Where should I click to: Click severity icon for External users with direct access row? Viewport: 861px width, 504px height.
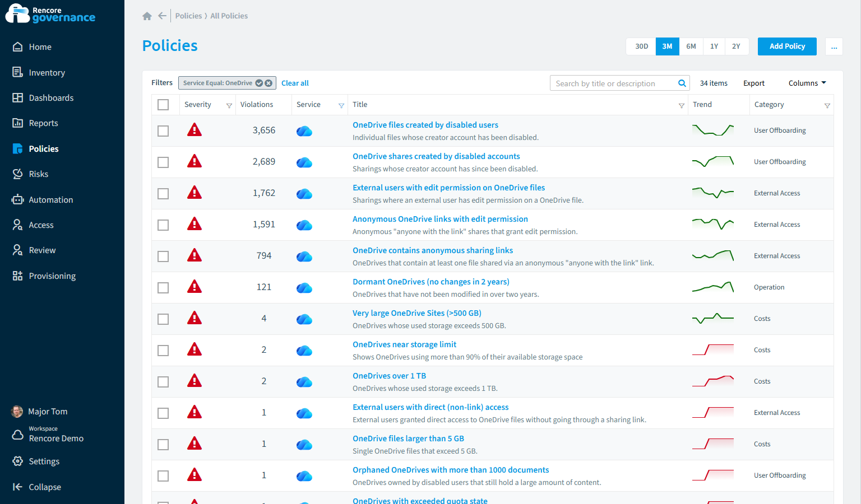(x=195, y=413)
